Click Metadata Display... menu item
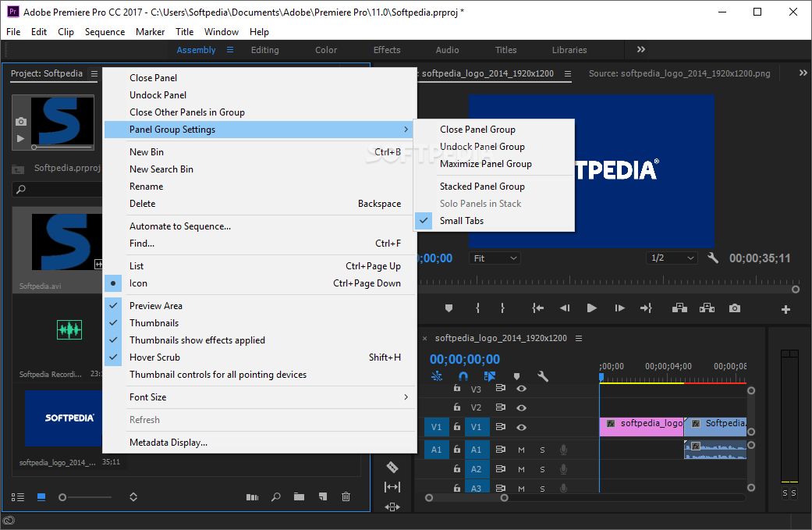This screenshot has width=812, height=530. 261,443
